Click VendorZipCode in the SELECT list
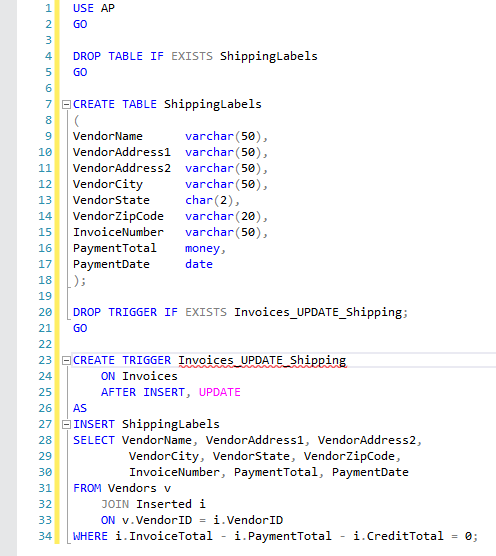 point(349,456)
